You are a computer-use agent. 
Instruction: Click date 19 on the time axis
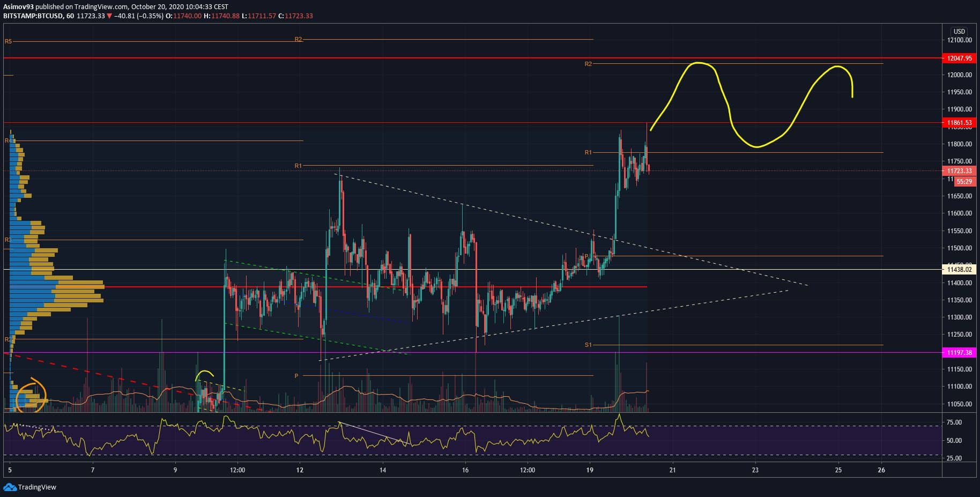point(590,470)
